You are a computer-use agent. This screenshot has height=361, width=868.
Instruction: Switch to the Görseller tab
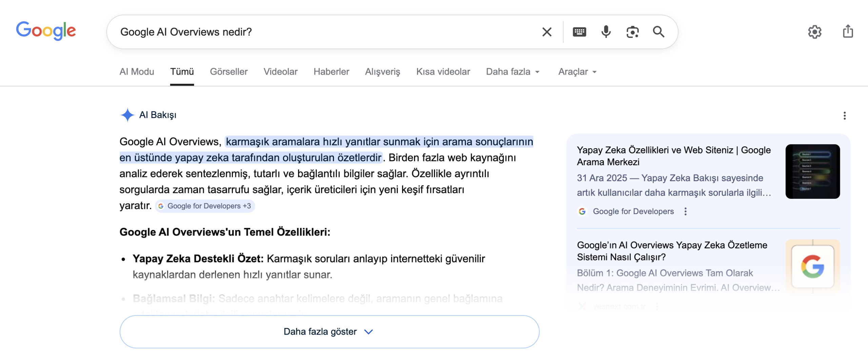pyautogui.click(x=229, y=72)
